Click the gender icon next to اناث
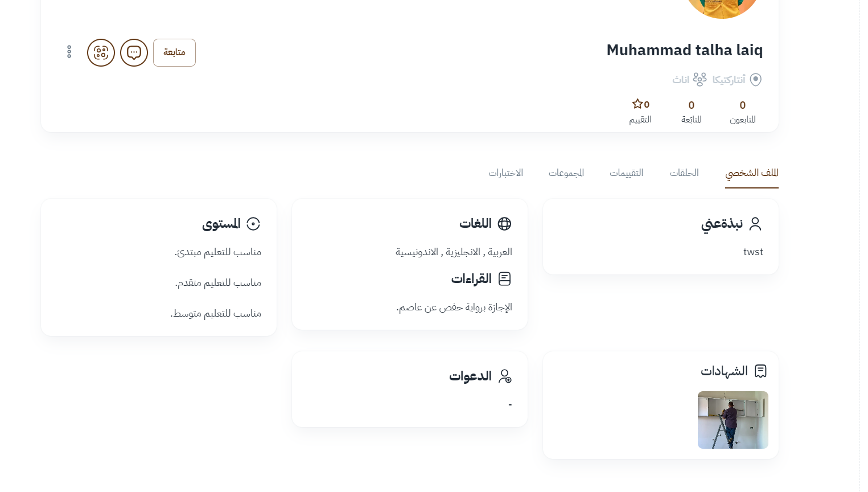Image resolution: width=868 pixels, height=492 pixels. point(700,80)
